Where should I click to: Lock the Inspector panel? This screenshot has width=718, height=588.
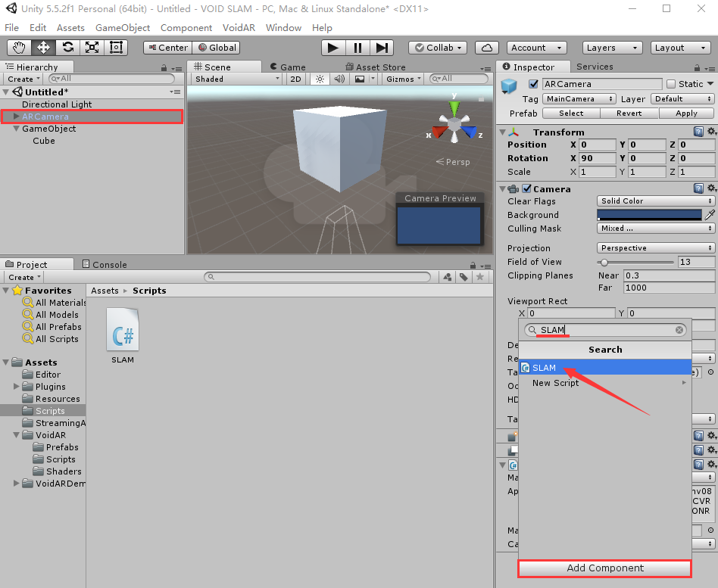(x=697, y=67)
